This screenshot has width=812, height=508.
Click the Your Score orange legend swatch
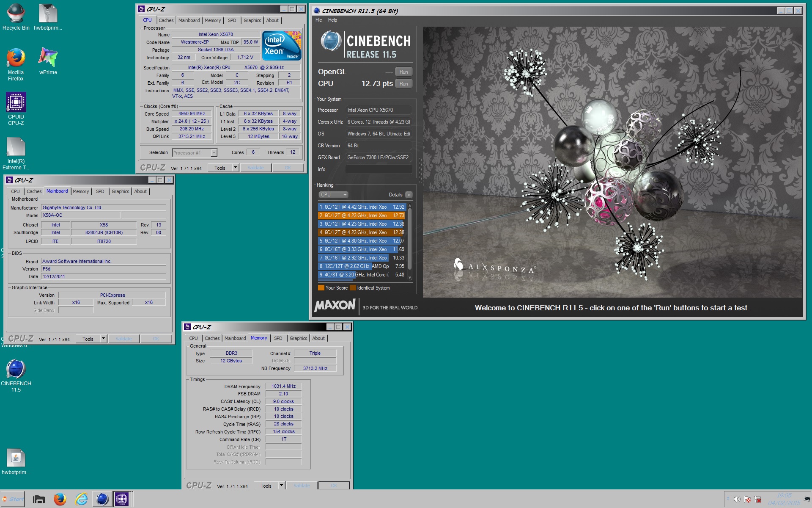(321, 288)
